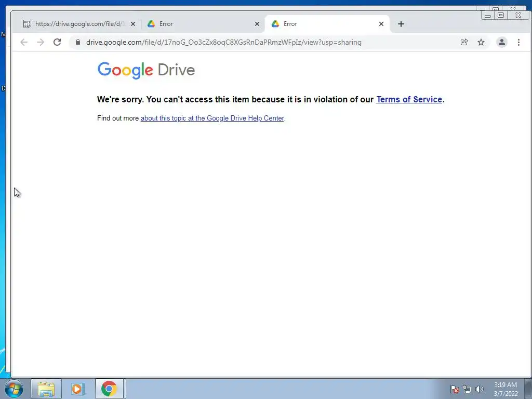532x399 pixels.
Task: Open the Google Drive Help Center link
Action: click(x=212, y=118)
